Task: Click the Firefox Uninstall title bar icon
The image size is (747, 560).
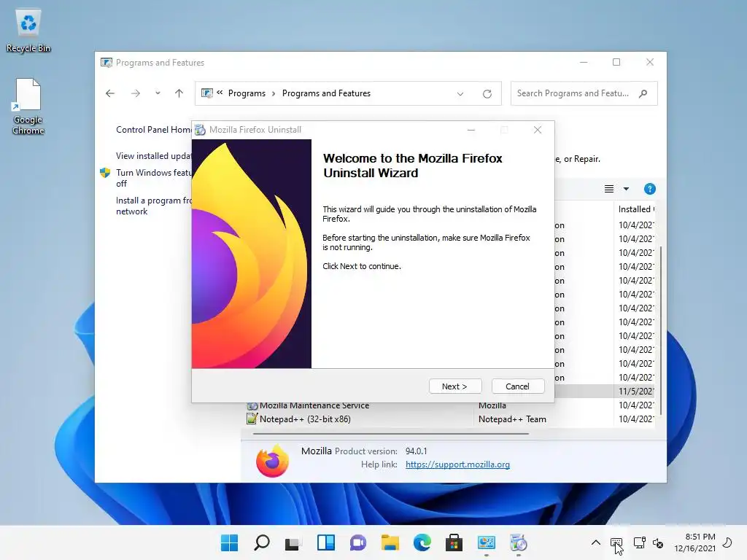Action: click(200, 130)
